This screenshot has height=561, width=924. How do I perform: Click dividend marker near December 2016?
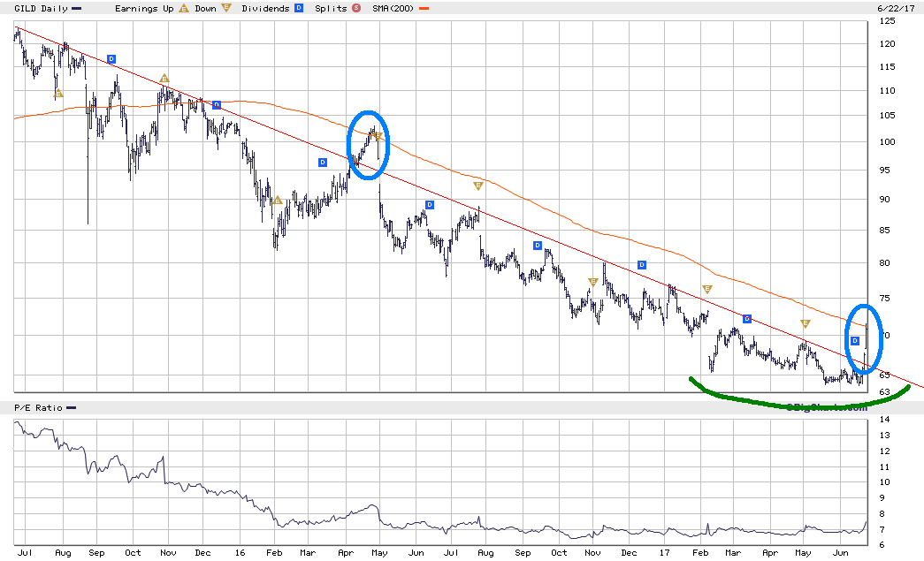pyautogui.click(x=642, y=265)
